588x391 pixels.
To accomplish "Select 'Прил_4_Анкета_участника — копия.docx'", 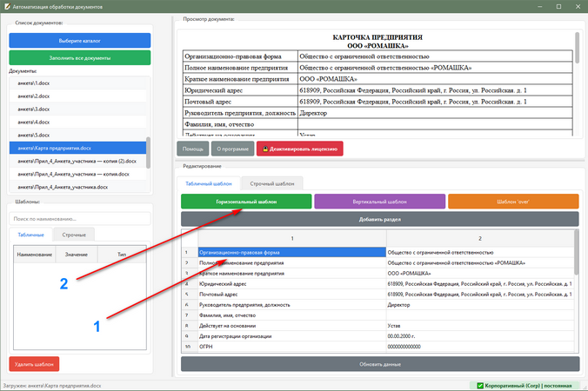I will 77,174.
